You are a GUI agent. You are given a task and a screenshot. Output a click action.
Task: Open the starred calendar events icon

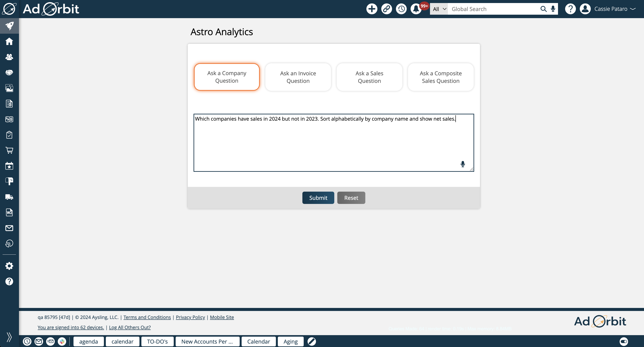pyautogui.click(x=9, y=166)
